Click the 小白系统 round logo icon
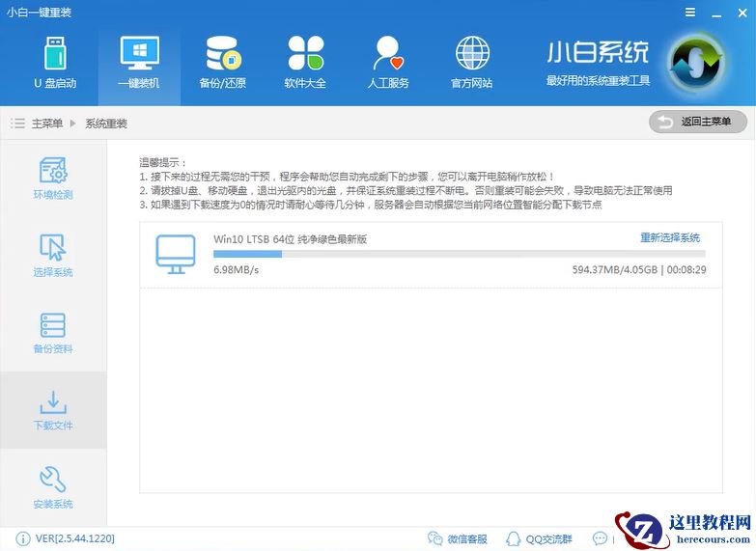Viewport: 756px width, 551px height. pos(697,63)
